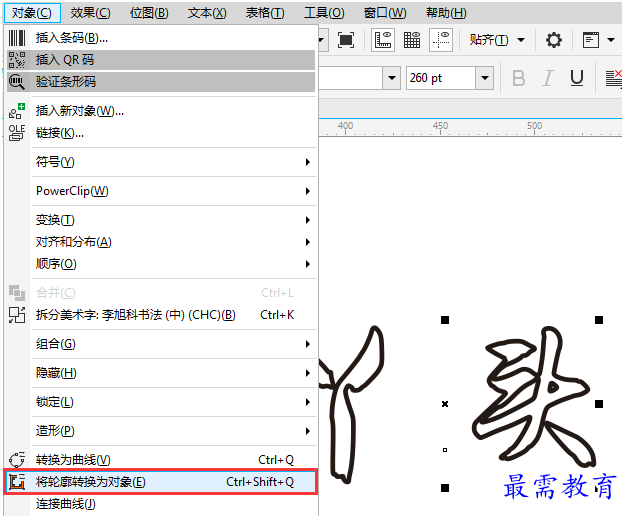Click the top-right selection handle
The height and width of the screenshot is (518, 625).
coord(599,320)
